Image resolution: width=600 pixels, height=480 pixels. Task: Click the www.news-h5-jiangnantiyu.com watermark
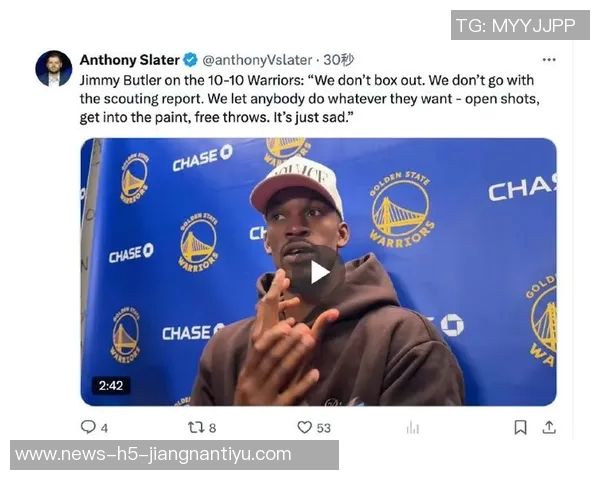pos(174,455)
